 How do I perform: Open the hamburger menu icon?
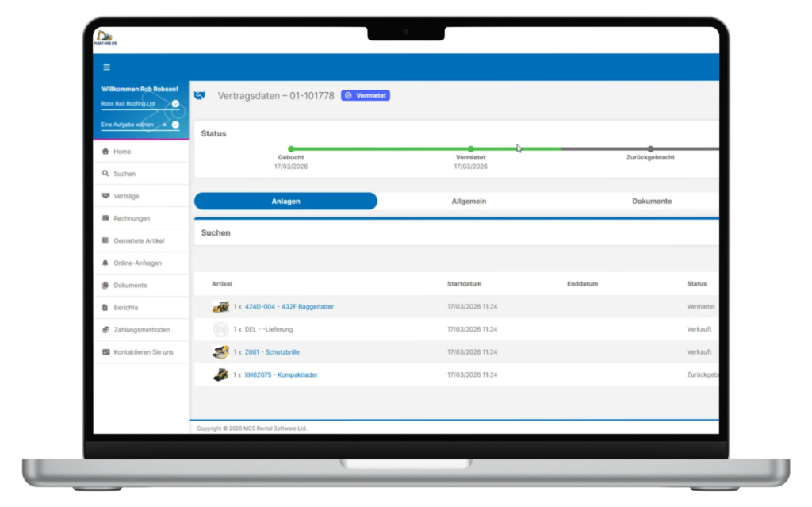point(107,67)
